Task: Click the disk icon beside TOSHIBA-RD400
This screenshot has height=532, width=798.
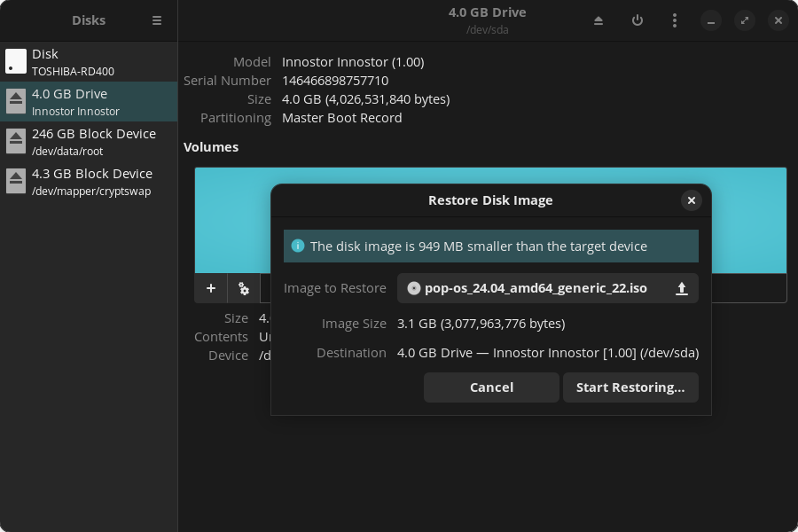Action: click(14, 61)
